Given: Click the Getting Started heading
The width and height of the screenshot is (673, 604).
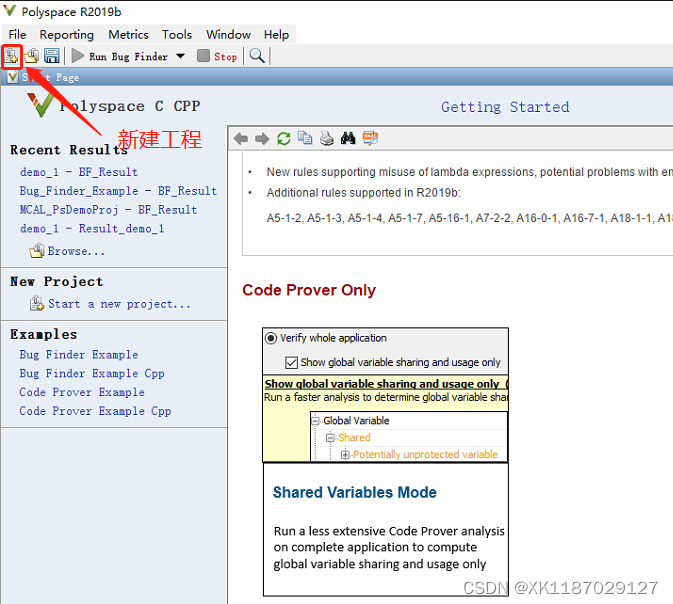Looking at the screenshot, I should tap(505, 107).
